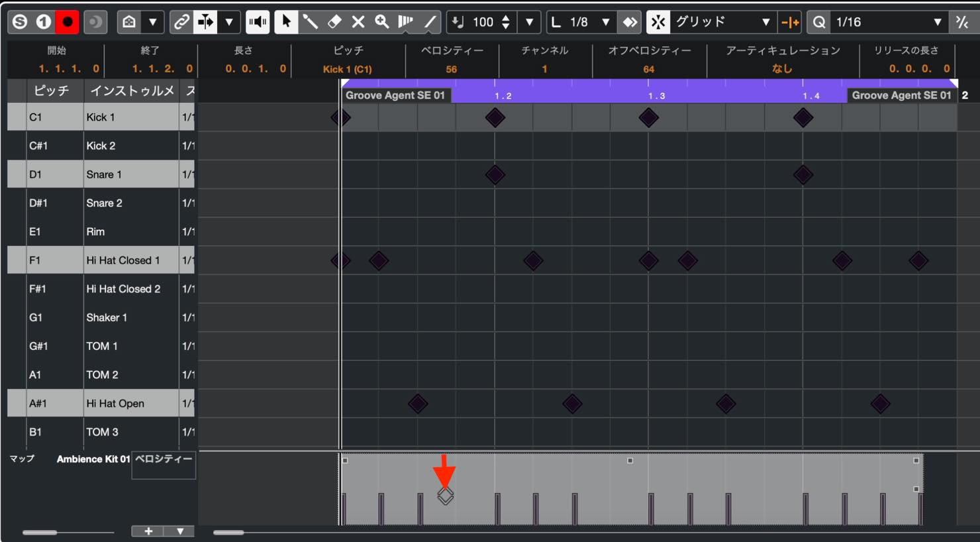Select the Rim drum lane row

coord(101,231)
